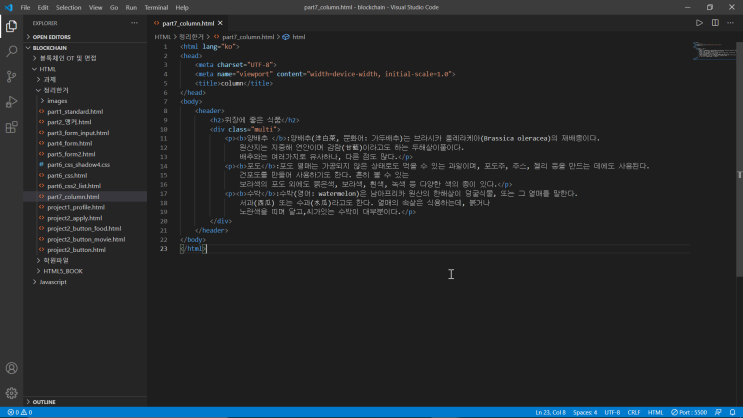Open the notifications bell in status bar
The image size is (743, 418).
point(733,412)
